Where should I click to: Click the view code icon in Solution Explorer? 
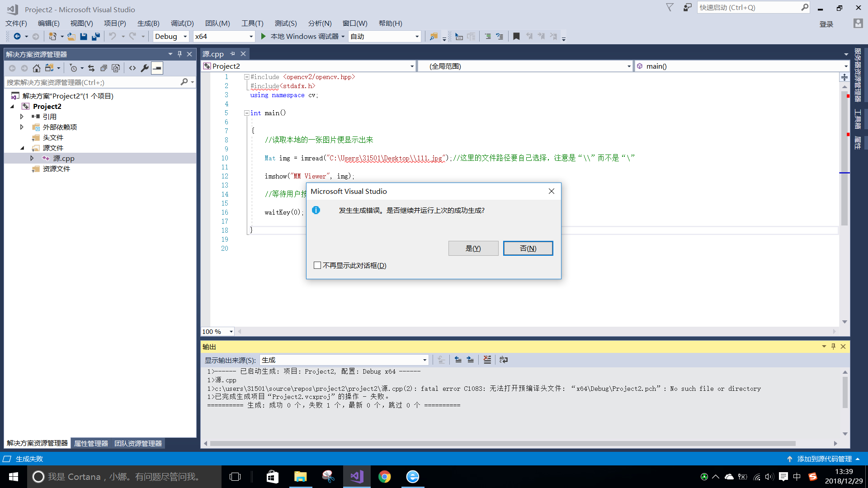[x=132, y=68]
